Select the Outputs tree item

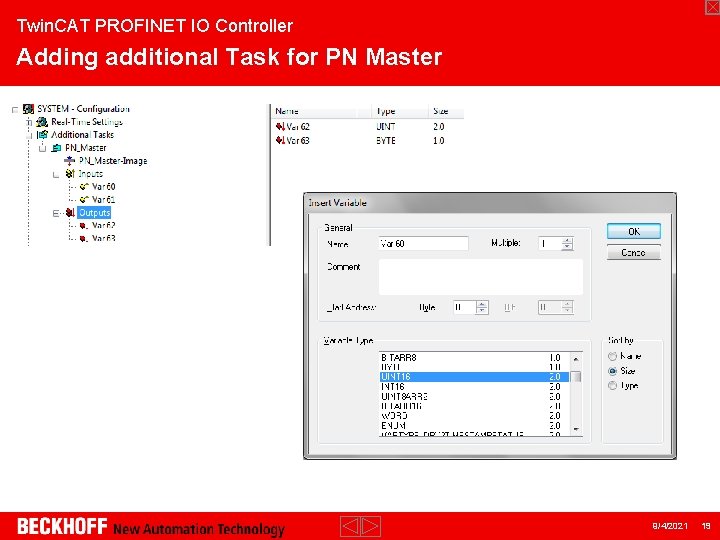click(94, 213)
